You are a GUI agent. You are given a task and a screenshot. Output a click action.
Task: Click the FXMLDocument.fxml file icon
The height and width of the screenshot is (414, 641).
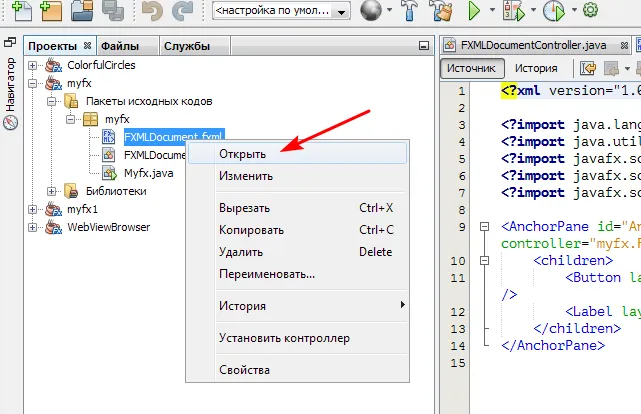click(108, 137)
